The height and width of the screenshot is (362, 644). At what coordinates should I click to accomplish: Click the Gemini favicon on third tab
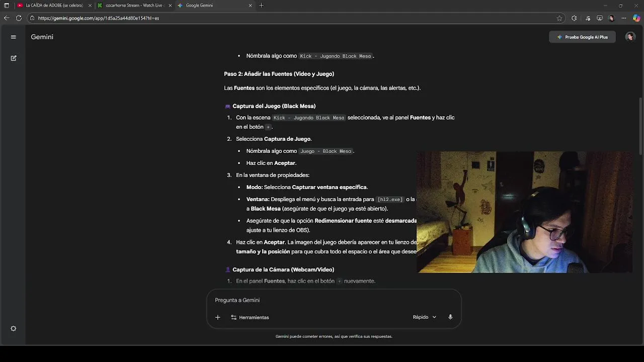point(180,6)
